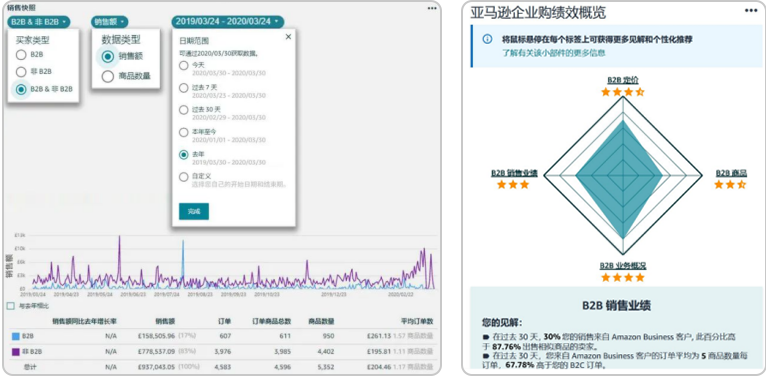
Task: Select the 非 B2B buyer type radio
Action: [x=21, y=72]
